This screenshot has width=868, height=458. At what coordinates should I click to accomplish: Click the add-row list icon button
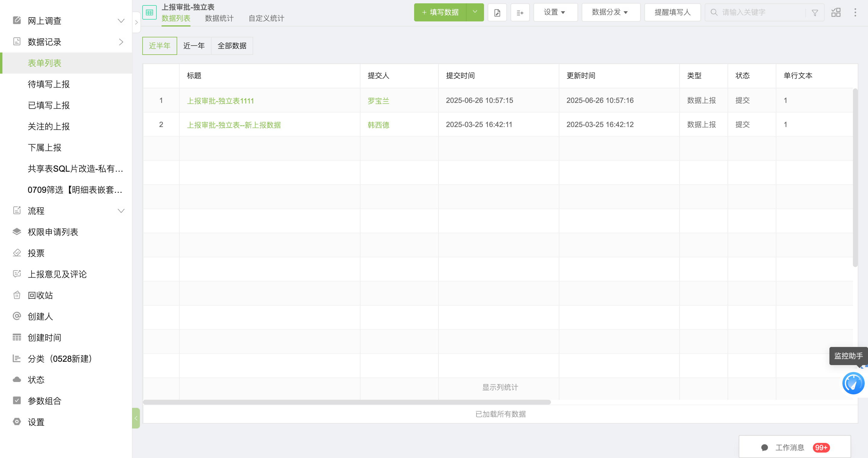click(520, 12)
